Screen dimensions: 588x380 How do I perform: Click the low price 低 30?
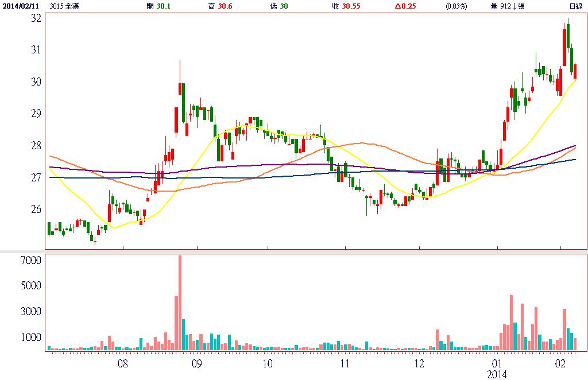pyautogui.click(x=279, y=6)
